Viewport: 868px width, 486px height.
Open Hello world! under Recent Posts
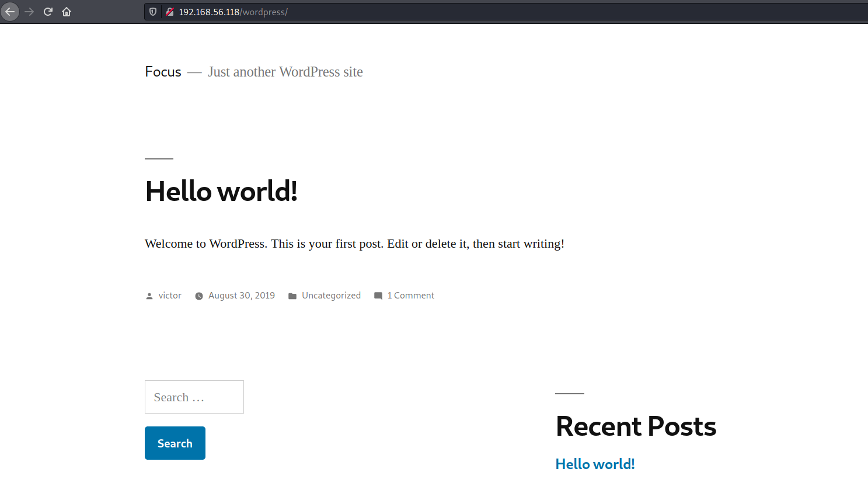pyautogui.click(x=595, y=464)
